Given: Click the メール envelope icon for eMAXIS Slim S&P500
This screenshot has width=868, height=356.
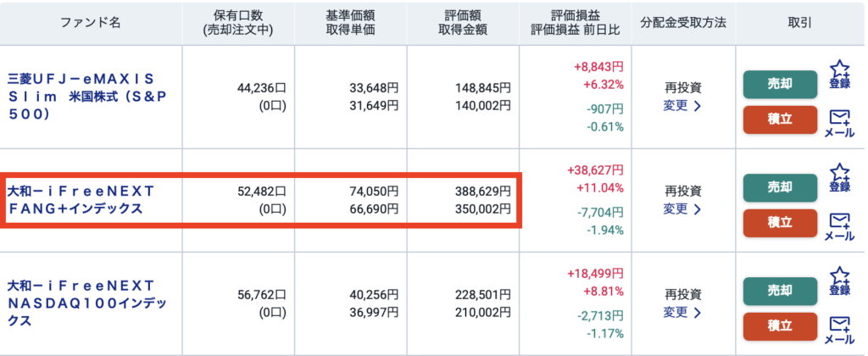Looking at the screenshot, I should tap(839, 124).
